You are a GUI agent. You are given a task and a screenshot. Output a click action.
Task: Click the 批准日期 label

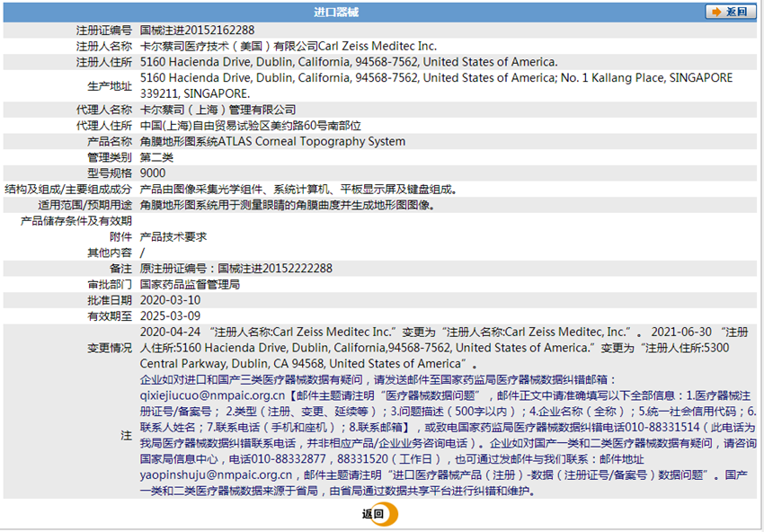point(110,300)
